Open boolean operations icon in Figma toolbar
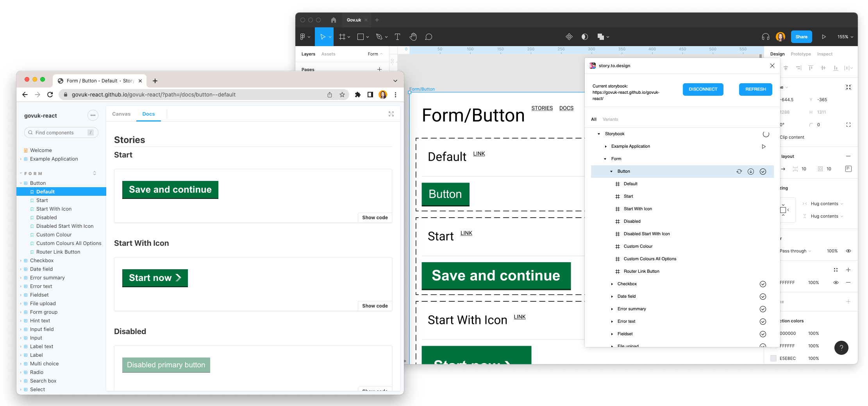Viewport: 868px width, 406px height. [x=601, y=37]
